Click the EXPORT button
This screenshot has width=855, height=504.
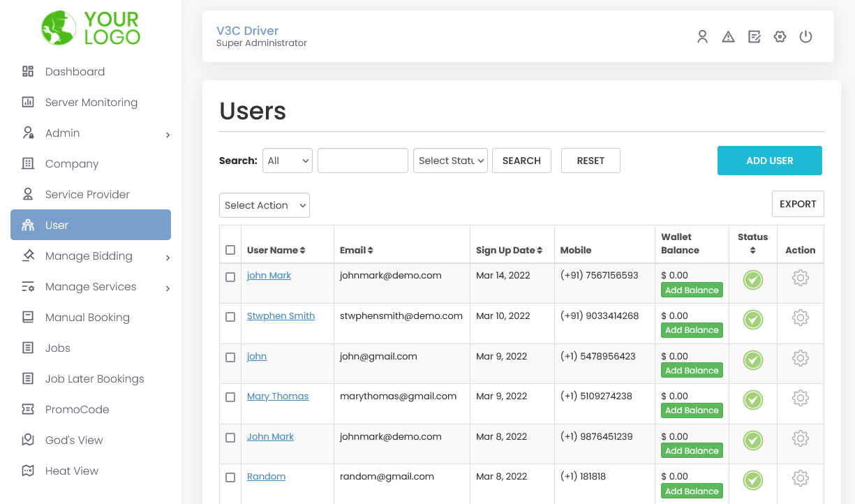pyautogui.click(x=798, y=203)
